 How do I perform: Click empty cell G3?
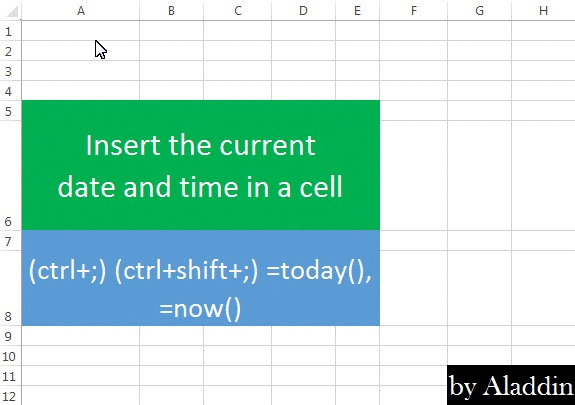(x=479, y=71)
